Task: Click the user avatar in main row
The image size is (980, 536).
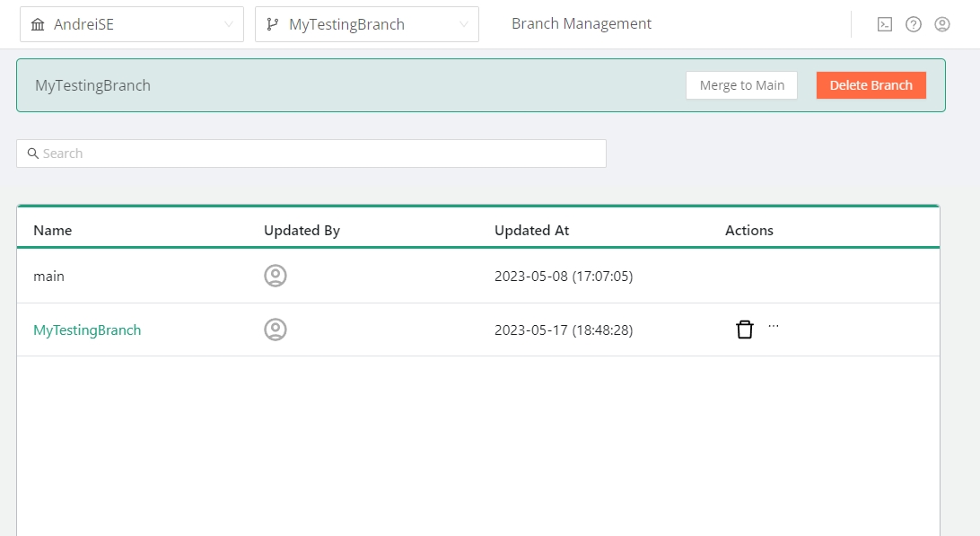Action: tap(276, 276)
